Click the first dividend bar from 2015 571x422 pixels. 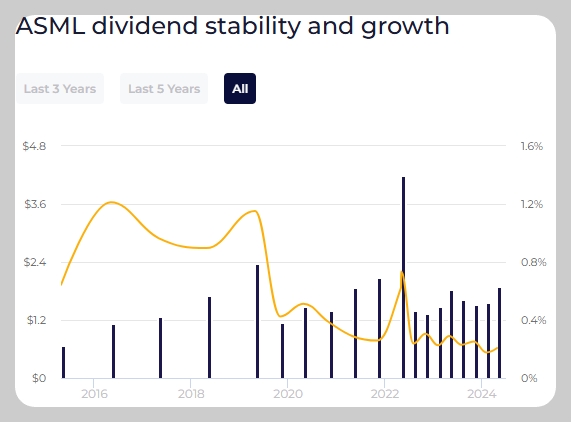pos(63,363)
